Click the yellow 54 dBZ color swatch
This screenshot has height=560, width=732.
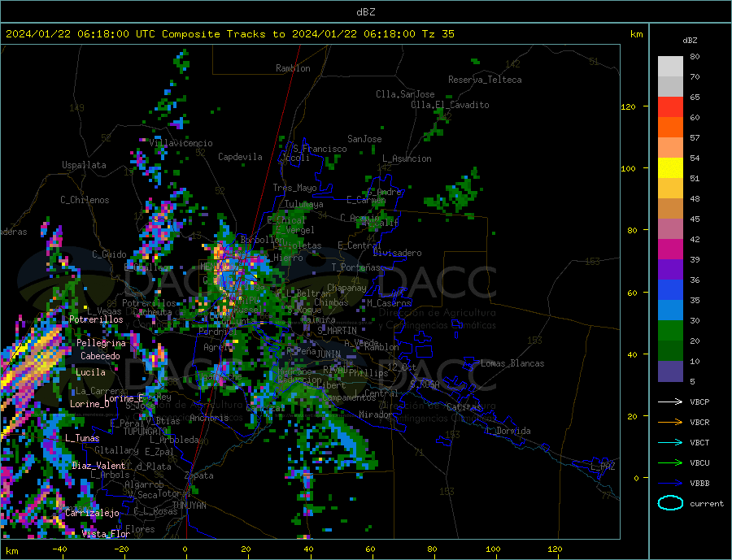click(x=670, y=168)
